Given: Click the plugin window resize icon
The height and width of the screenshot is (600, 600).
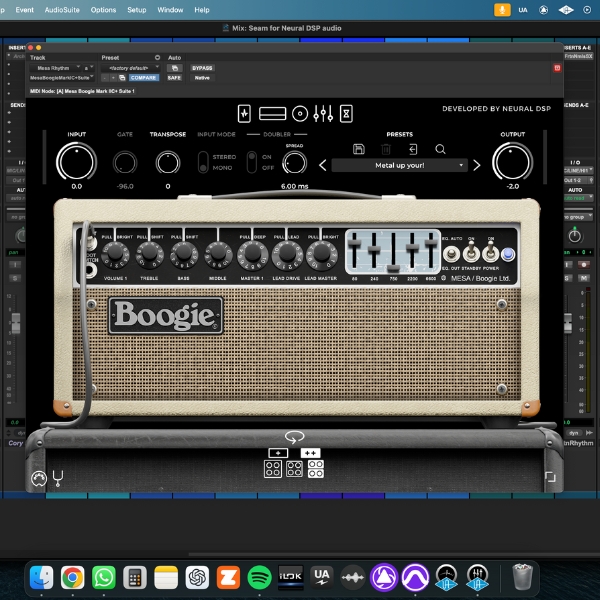Looking at the screenshot, I should tap(550, 477).
